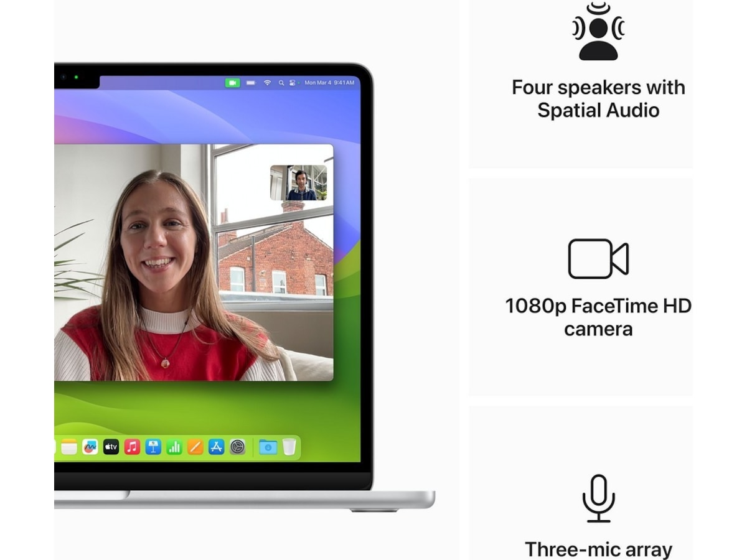Open the Wi-Fi menu in the menu bar
The height and width of the screenshot is (560, 747).
click(x=268, y=82)
